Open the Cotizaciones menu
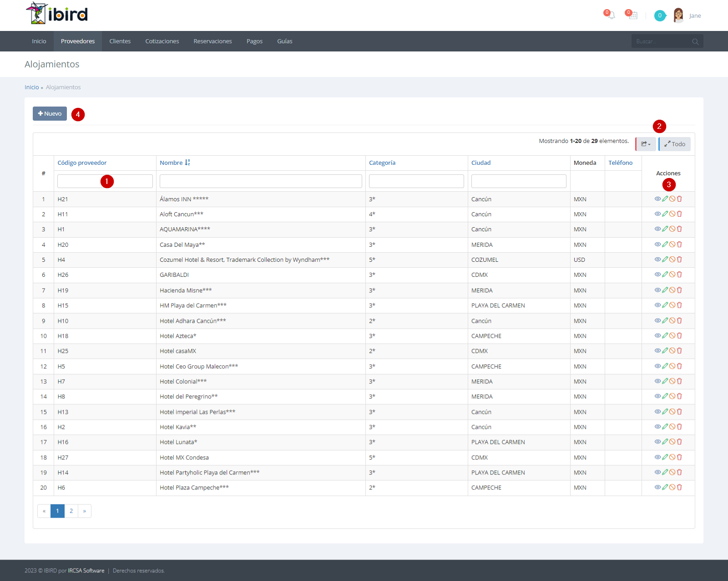 click(x=162, y=41)
